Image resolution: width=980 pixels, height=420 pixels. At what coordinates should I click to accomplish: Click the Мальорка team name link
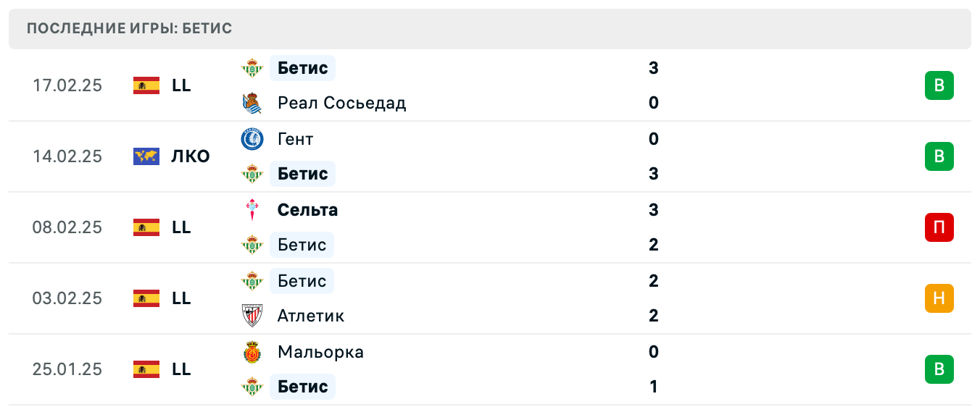[320, 352]
